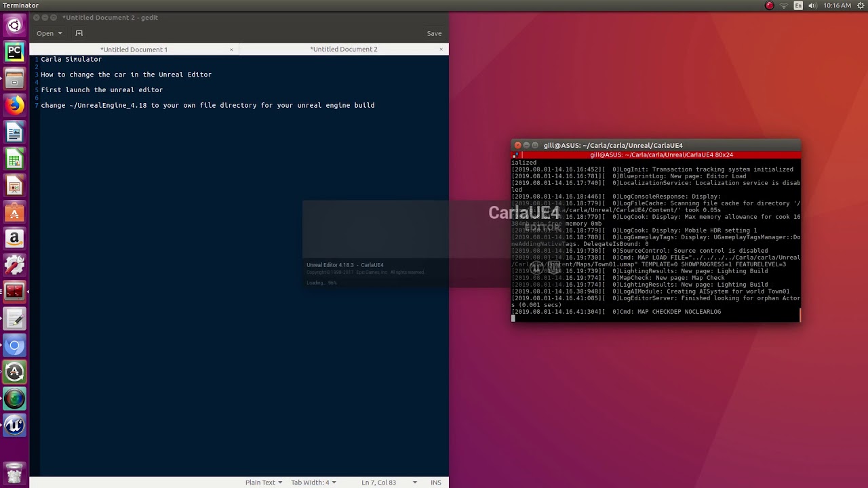
Task: Click the text 'First launch the unreal editor'
Action: click(102, 89)
